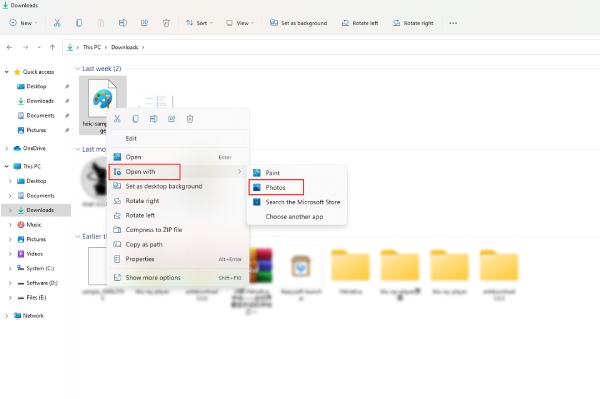This screenshot has width=600, height=399.
Task: Select Videos in the sidebar
Action: [x=34, y=254]
